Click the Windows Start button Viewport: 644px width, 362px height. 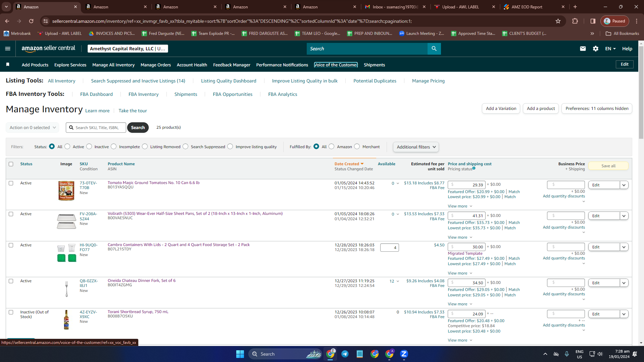coord(240,354)
